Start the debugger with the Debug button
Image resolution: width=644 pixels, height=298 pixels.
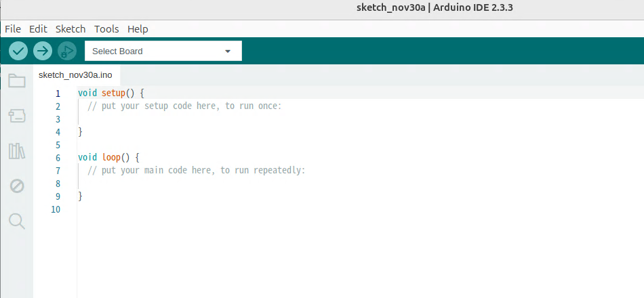[67, 51]
